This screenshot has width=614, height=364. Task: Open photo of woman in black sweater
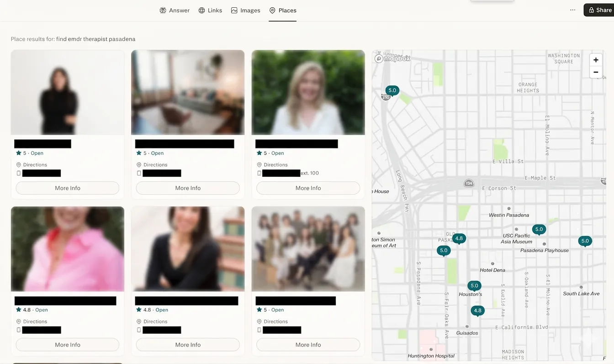pos(68,92)
